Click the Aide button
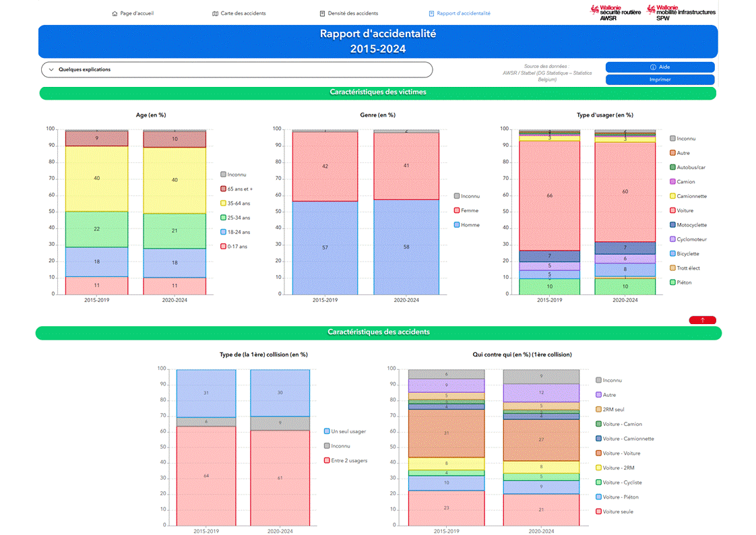The width and height of the screenshot is (756, 535). pyautogui.click(x=660, y=67)
